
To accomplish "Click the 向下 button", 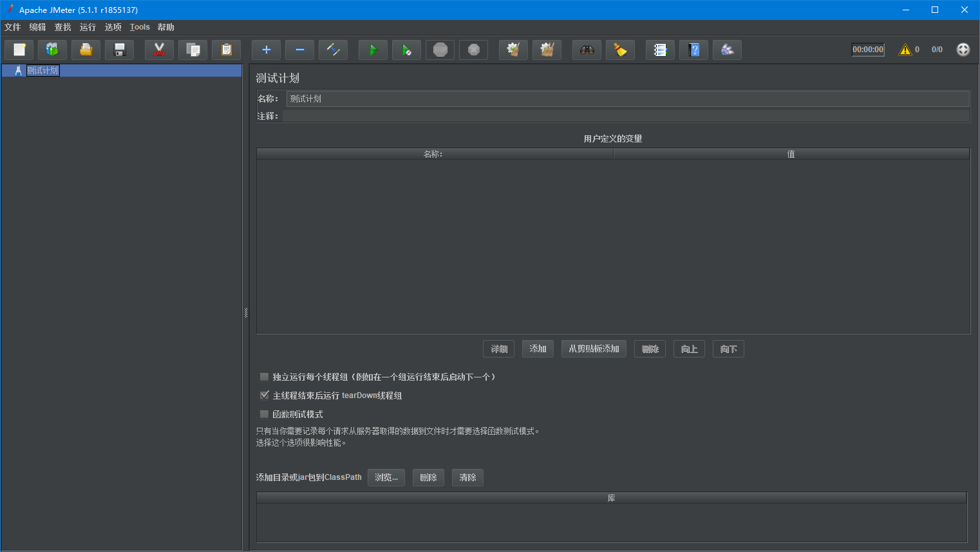I will click(x=728, y=349).
